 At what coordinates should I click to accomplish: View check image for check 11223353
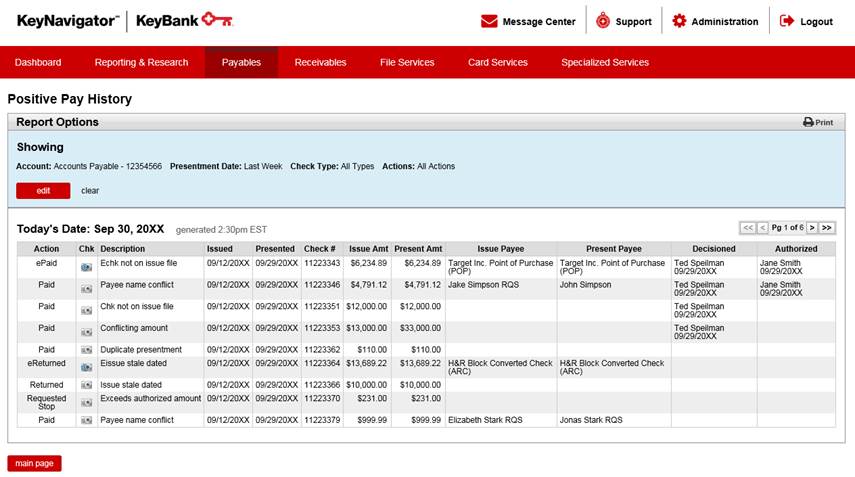tap(86, 332)
